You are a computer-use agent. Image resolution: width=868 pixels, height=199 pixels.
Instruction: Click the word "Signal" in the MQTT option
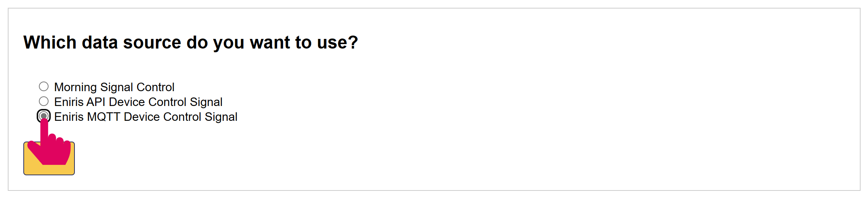click(221, 117)
